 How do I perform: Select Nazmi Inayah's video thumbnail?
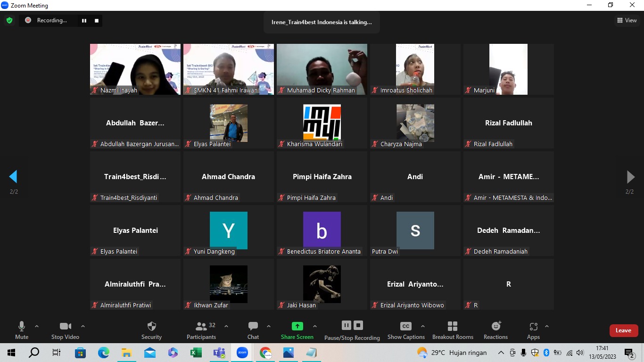click(x=135, y=69)
